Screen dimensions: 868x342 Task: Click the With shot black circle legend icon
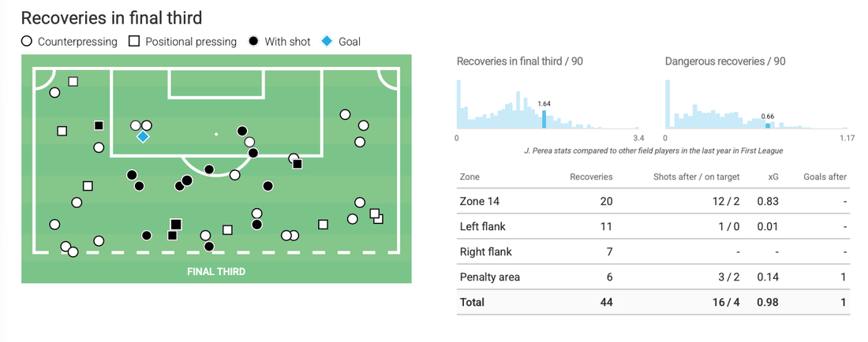tap(254, 42)
